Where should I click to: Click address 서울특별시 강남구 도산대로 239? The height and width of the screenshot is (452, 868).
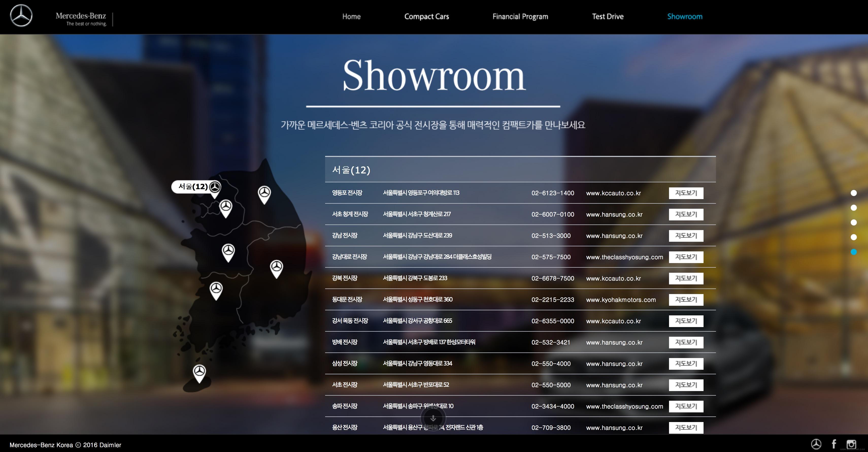coord(417,235)
